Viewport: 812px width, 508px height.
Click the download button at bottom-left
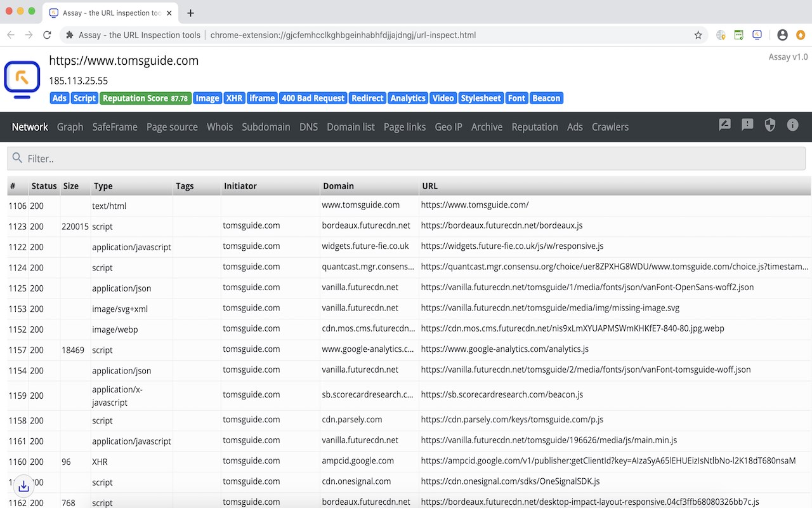tap(23, 486)
